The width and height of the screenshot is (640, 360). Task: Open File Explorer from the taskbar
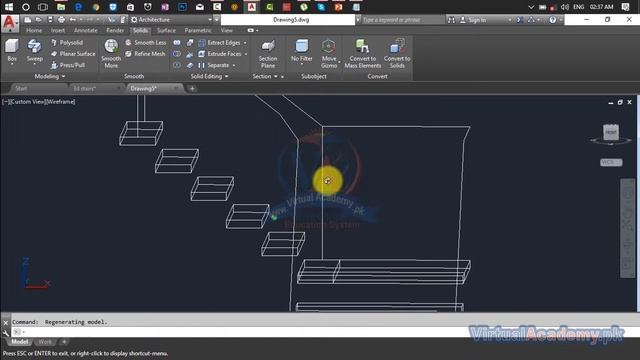coord(61,7)
